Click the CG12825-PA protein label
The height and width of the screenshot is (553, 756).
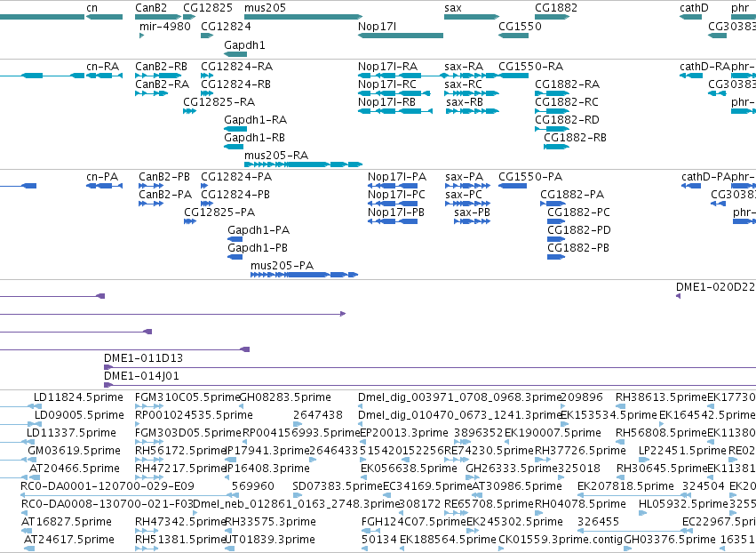[x=219, y=212]
